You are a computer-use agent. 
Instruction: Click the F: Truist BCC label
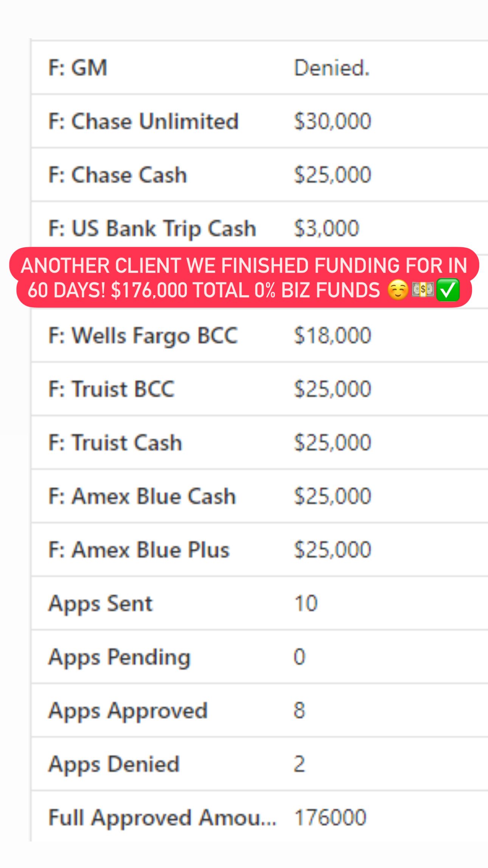pyautogui.click(x=112, y=389)
